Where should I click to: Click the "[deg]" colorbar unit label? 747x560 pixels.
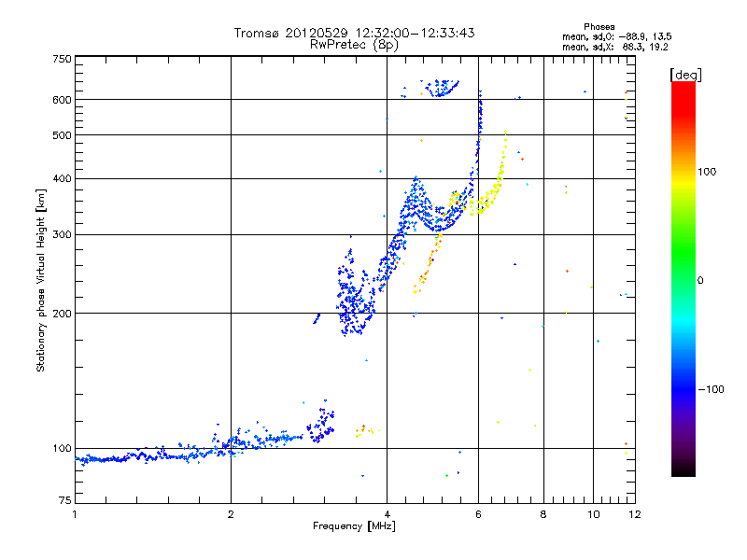[685, 76]
